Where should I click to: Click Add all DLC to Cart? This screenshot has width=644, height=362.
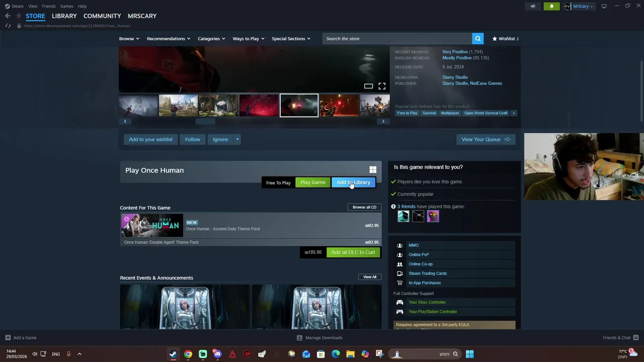pos(353,252)
